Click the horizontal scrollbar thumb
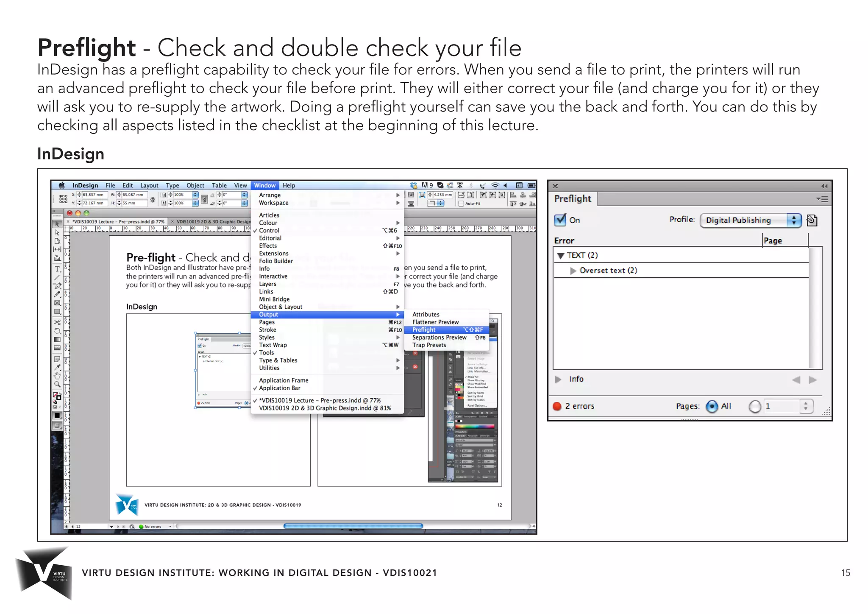The height and width of the screenshot is (614, 868). (x=353, y=526)
